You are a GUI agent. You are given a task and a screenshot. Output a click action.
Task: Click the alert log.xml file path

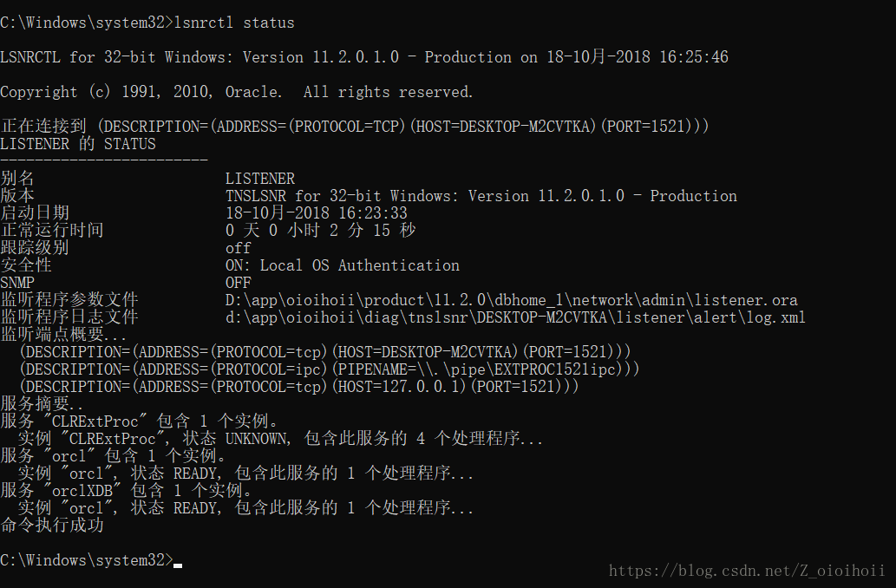tap(515, 317)
